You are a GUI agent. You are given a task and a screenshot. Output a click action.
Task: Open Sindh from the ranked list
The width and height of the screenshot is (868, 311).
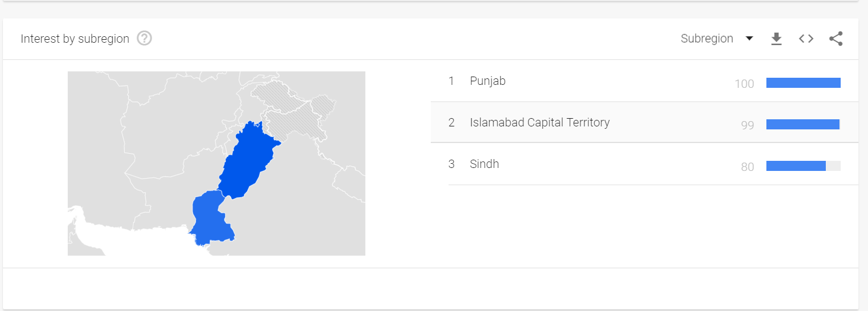click(x=484, y=164)
